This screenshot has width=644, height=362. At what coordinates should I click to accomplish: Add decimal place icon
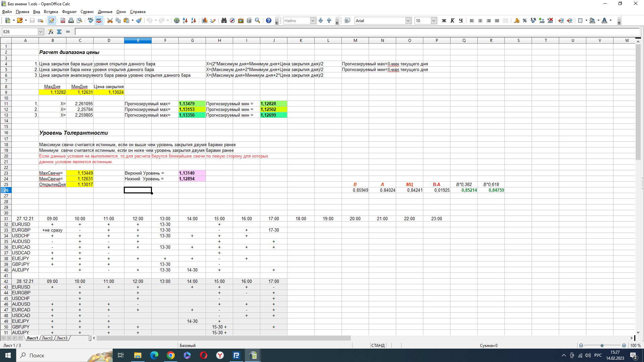pyautogui.click(x=542, y=21)
